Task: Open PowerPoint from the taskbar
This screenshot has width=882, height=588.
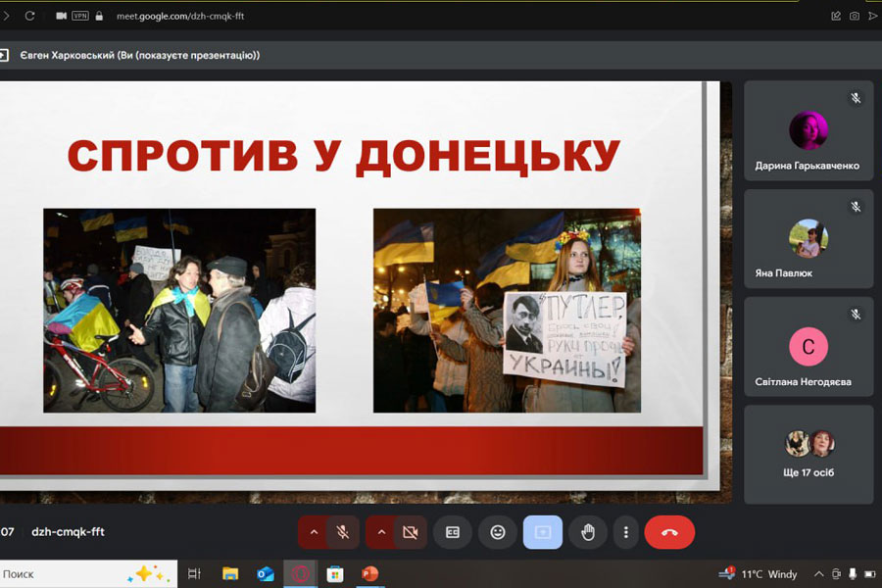Action: 369,573
